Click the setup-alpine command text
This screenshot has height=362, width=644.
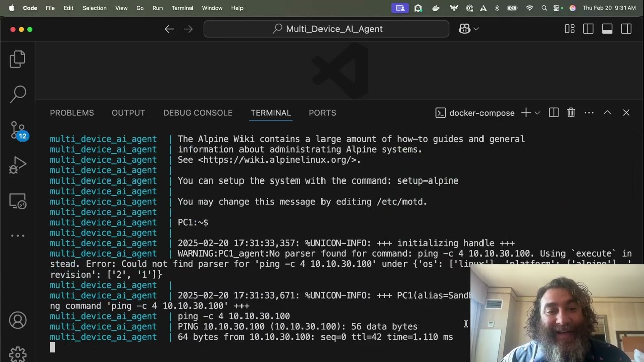pyautogui.click(x=428, y=181)
